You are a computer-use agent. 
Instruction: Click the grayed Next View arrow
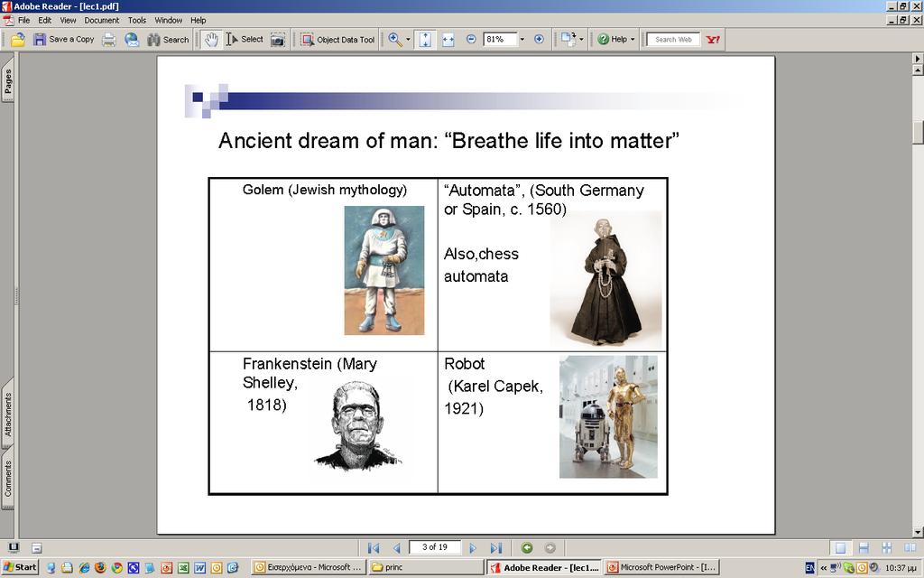pyautogui.click(x=550, y=548)
